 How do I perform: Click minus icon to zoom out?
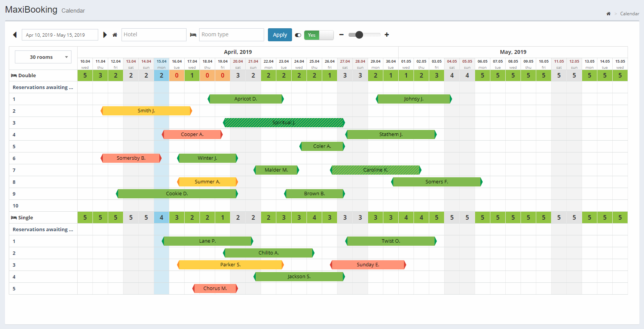[x=341, y=35]
